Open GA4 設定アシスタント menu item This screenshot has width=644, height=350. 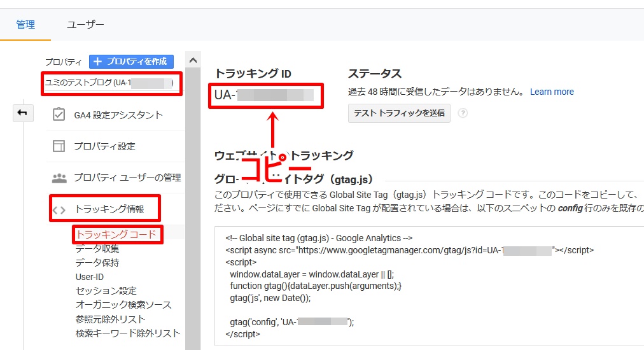[x=118, y=115]
